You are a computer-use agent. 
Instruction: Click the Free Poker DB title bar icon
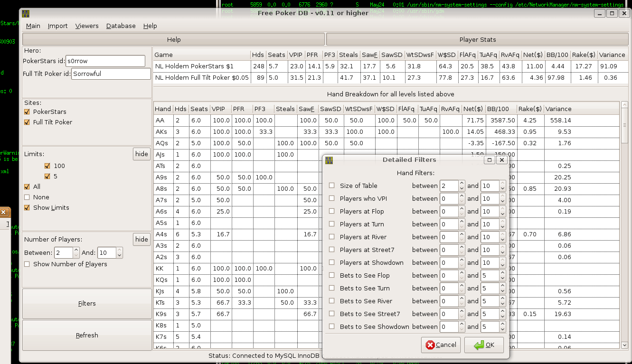tap(25, 13)
